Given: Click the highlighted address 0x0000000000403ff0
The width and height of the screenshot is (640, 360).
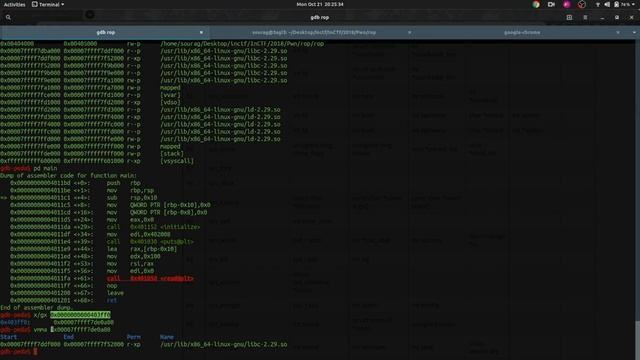Looking at the screenshot, I should pos(80,315).
